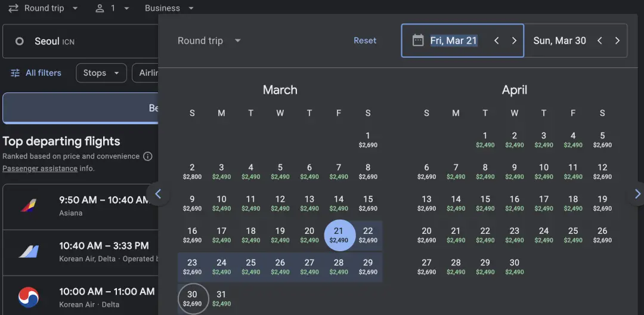Move departure date back one day
This screenshot has width=644, height=315.
496,41
